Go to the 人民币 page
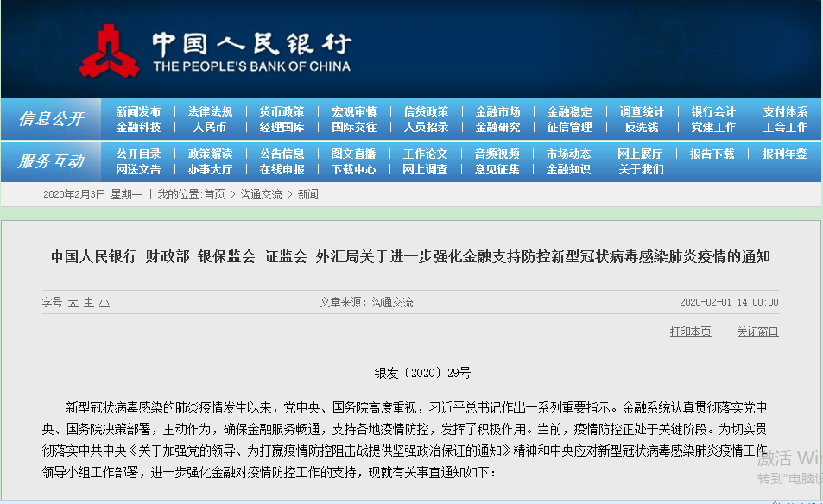This screenshot has width=823, height=504. pos(210,128)
